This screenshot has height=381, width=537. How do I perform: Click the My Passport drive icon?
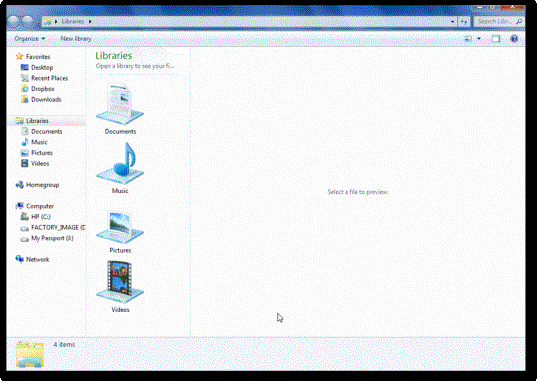[x=25, y=239]
